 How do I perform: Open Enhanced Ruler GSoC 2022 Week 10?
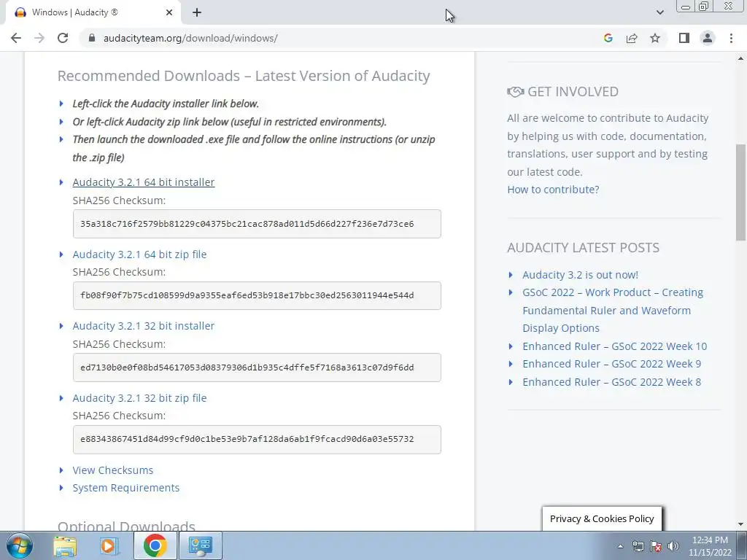click(x=614, y=346)
